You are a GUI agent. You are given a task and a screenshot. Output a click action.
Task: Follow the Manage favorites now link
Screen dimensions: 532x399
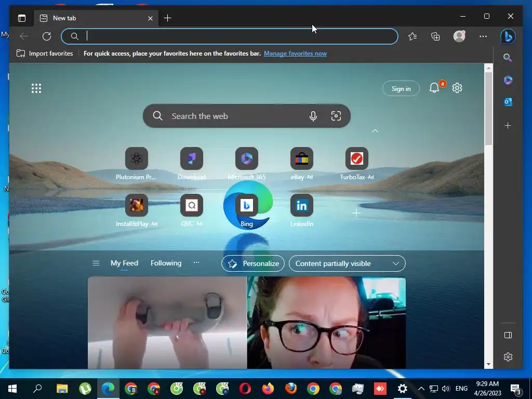[295, 54]
